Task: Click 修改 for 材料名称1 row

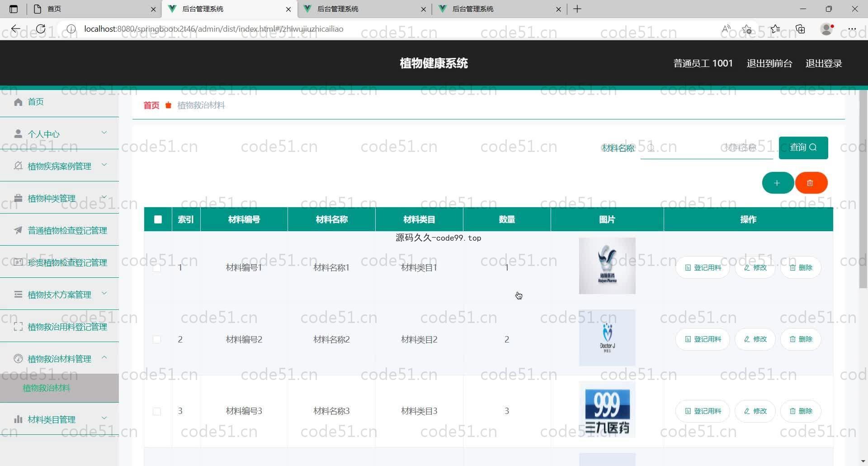Action: [755, 268]
